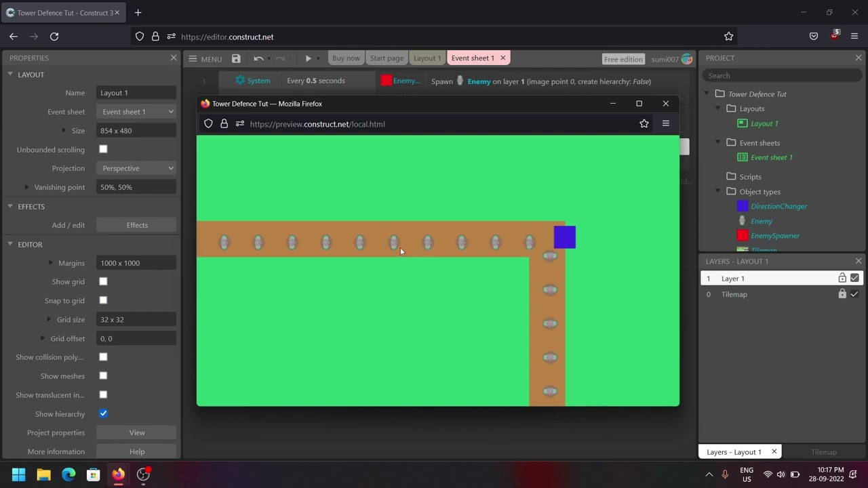The width and height of the screenshot is (868, 488).
Task: Reload the editor browser page
Action: point(54,37)
